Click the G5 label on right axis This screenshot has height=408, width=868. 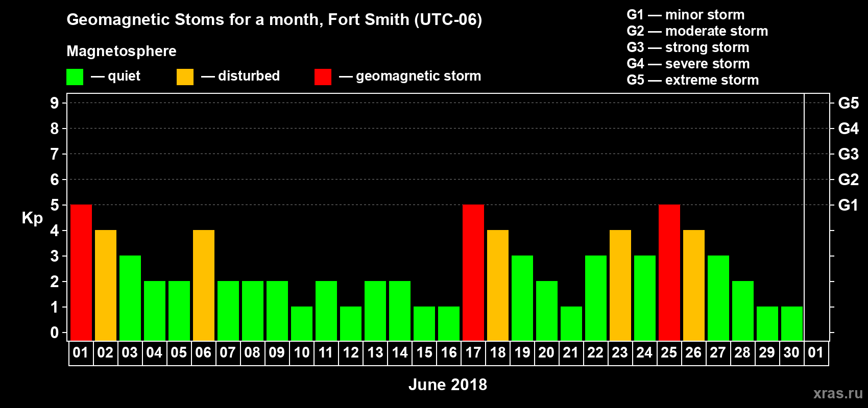(x=849, y=103)
